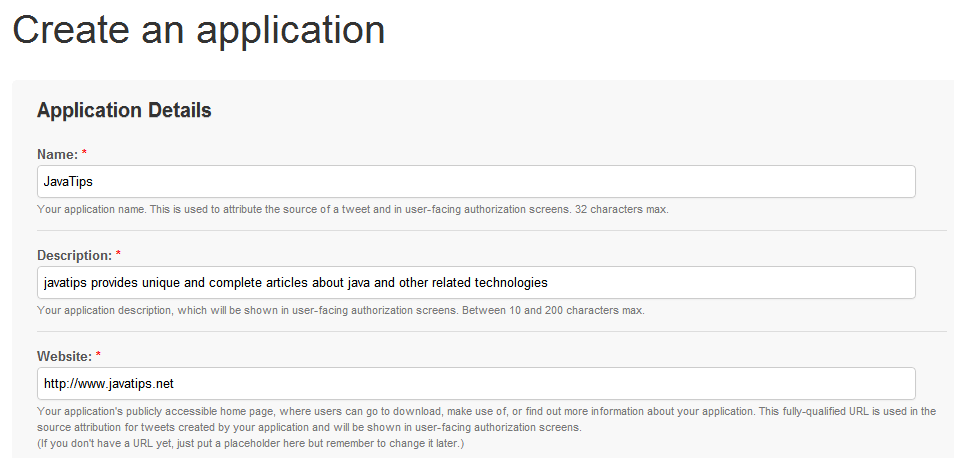The width and height of the screenshot is (954, 458).
Task: Click the red asterisk next to Website
Action: 99,356
